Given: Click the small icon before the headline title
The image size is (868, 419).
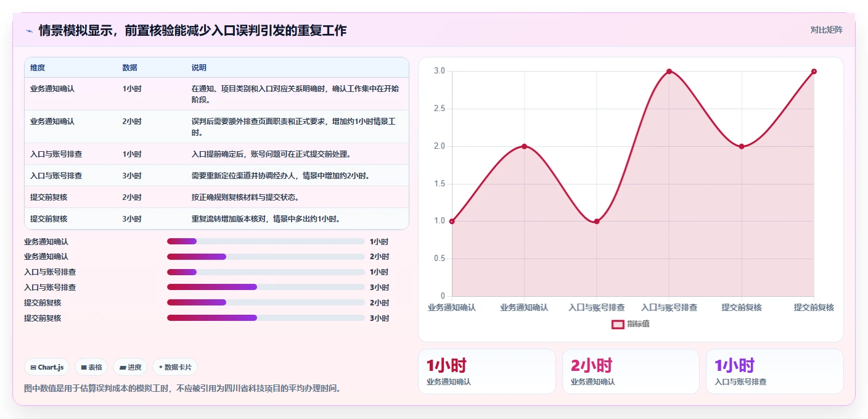Looking at the screenshot, I should coord(29,30).
